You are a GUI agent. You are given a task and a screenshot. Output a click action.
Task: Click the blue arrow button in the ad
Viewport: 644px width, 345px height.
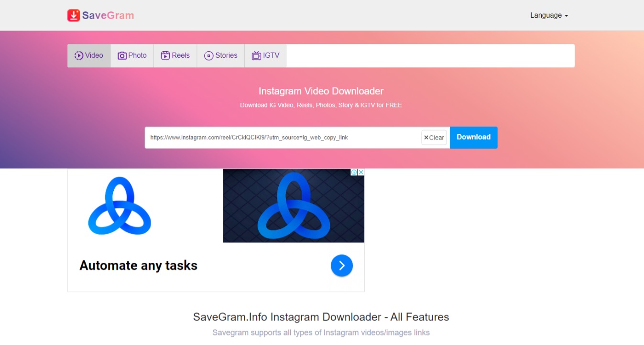coord(342,266)
